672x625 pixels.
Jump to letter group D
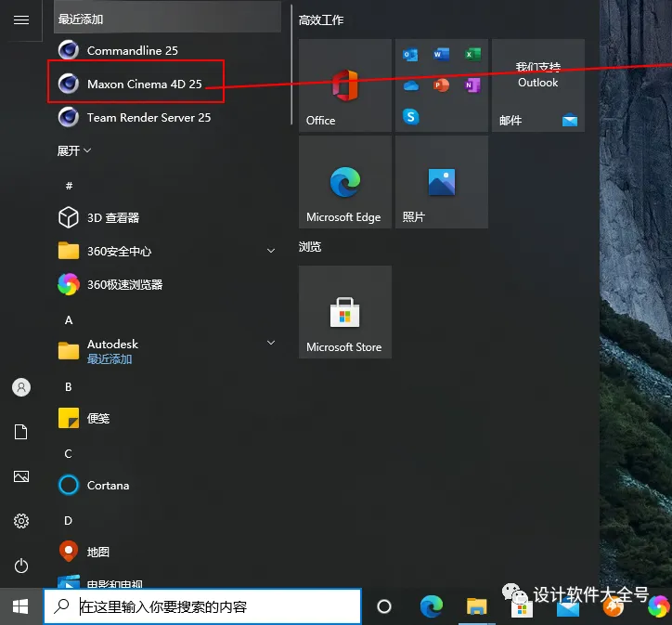pyautogui.click(x=69, y=521)
